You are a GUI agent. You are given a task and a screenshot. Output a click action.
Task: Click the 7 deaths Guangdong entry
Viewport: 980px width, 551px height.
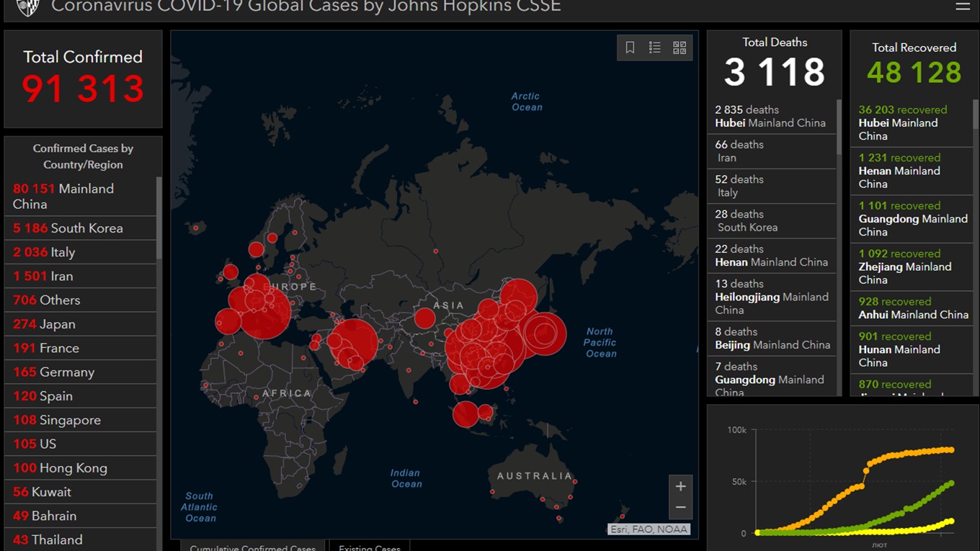click(772, 377)
